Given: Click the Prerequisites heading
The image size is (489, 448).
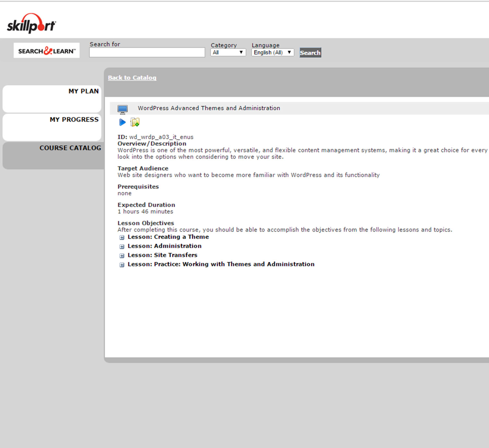Looking at the screenshot, I should point(138,186).
